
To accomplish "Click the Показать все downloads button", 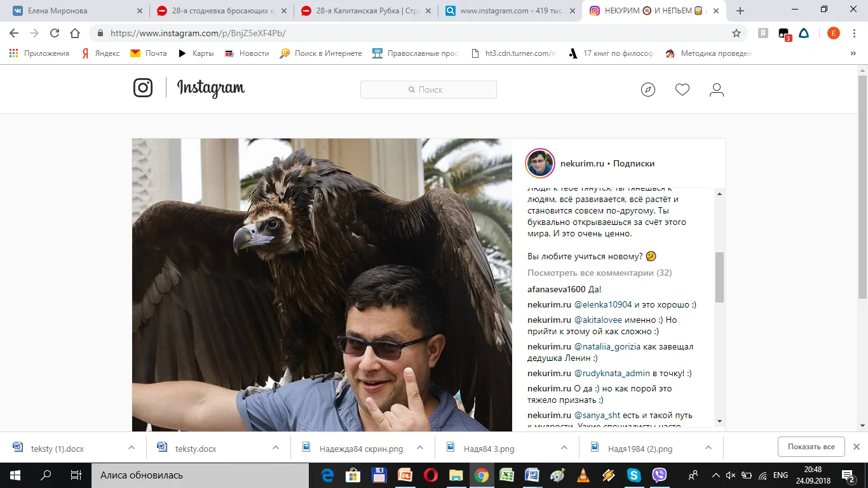I will point(811,447).
